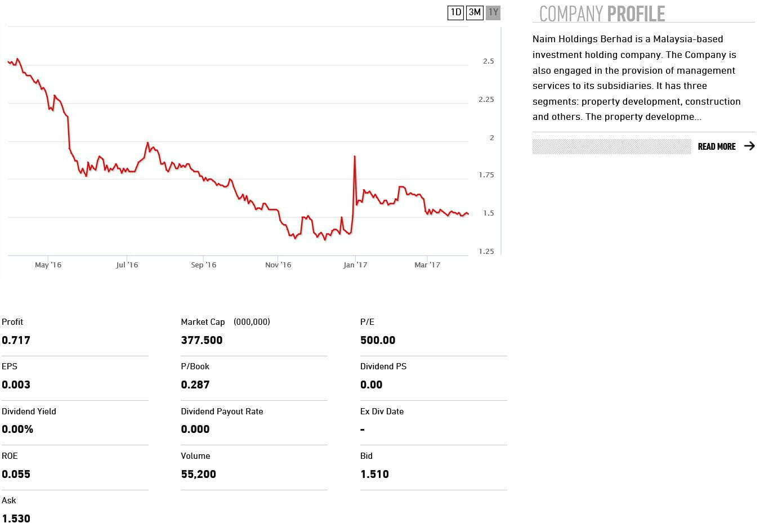The image size is (760, 532).
Task: Click the Ex Div Date label
Action: pyautogui.click(x=382, y=412)
